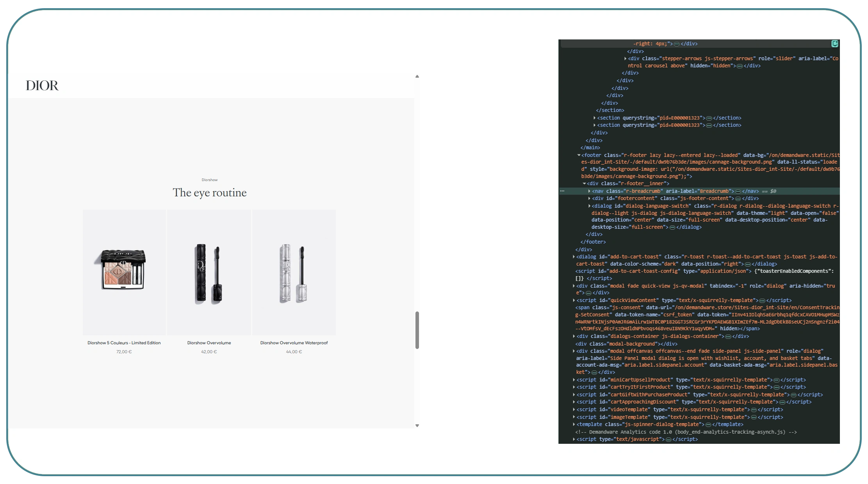The height and width of the screenshot is (484, 868).
Task: Expand the offcanvas side-panel div node
Action: point(574,351)
